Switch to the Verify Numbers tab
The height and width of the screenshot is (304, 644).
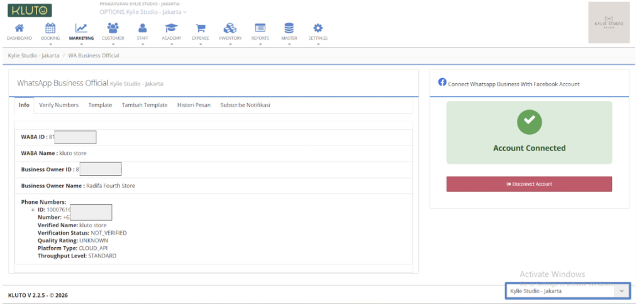tap(58, 105)
